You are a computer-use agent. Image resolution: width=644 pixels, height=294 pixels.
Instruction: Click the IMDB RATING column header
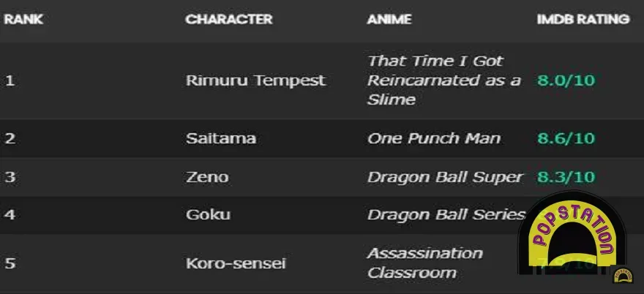click(583, 20)
